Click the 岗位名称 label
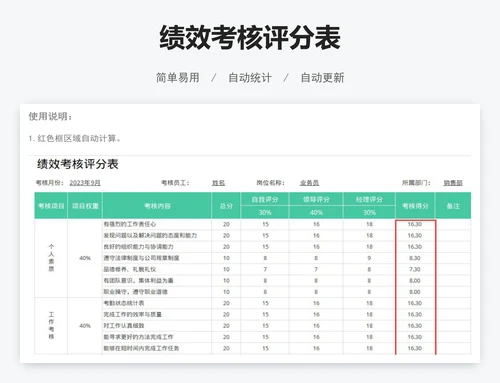Viewport: 500px width, 383px height. coord(270,183)
